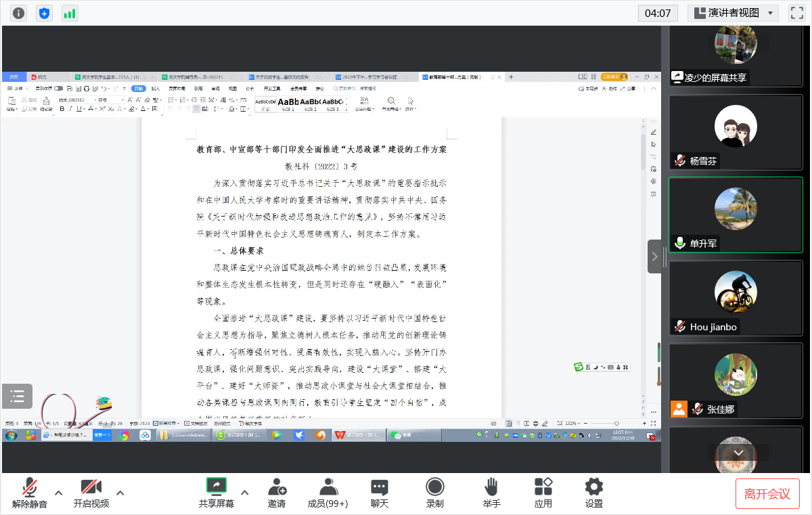Open the Invite participants icon
This screenshot has height=515, width=812.
pos(276,493)
